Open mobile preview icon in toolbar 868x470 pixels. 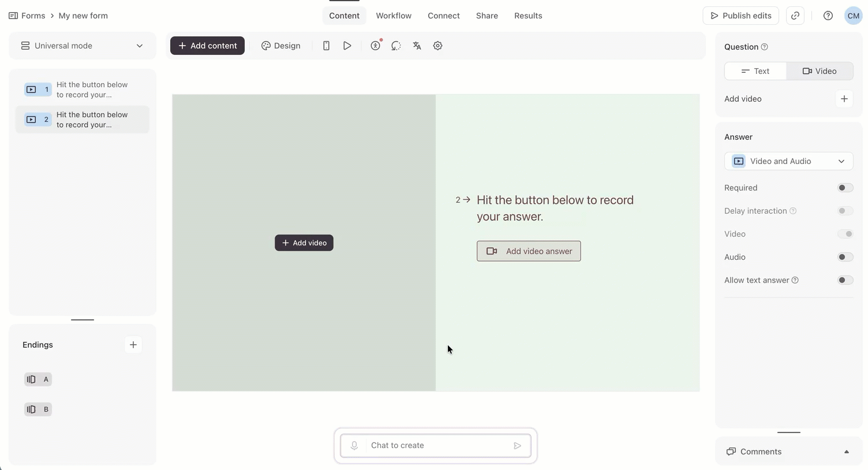326,46
